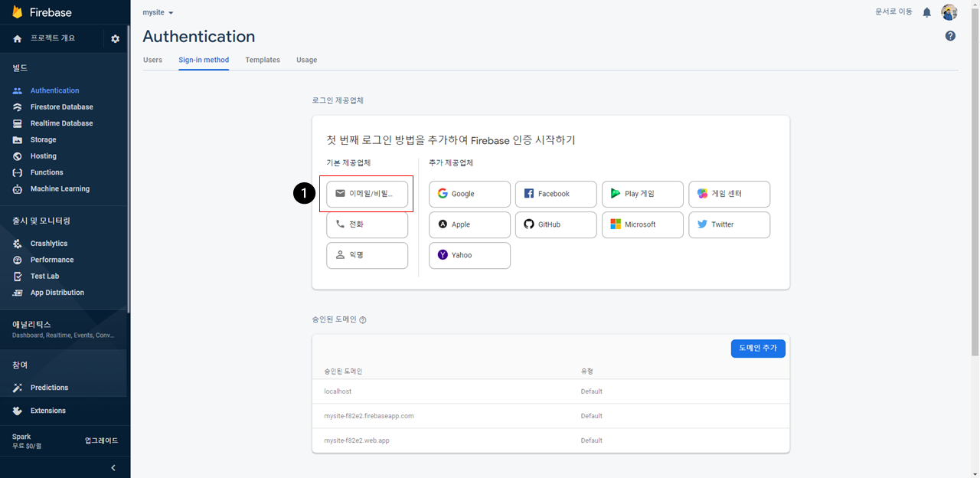Click the Performance gauge icon
Image resolution: width=980 pixels, height=478 pixels.
point(18,260)
